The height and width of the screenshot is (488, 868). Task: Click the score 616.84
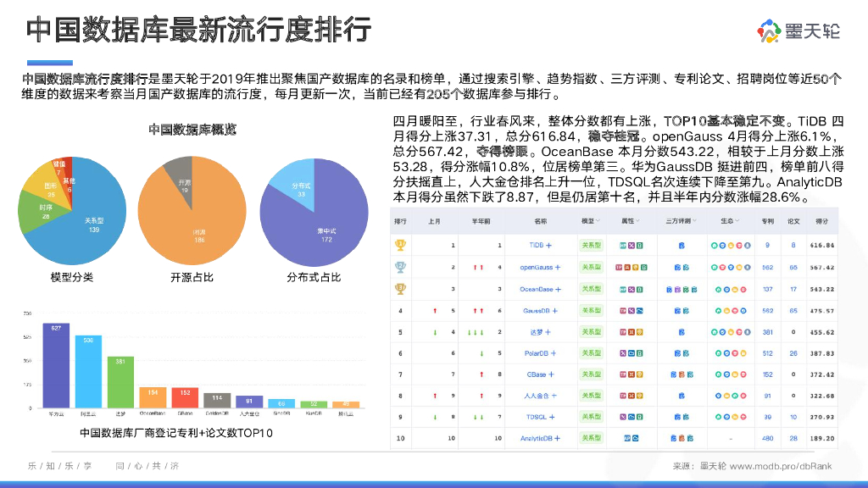[822, 245]
